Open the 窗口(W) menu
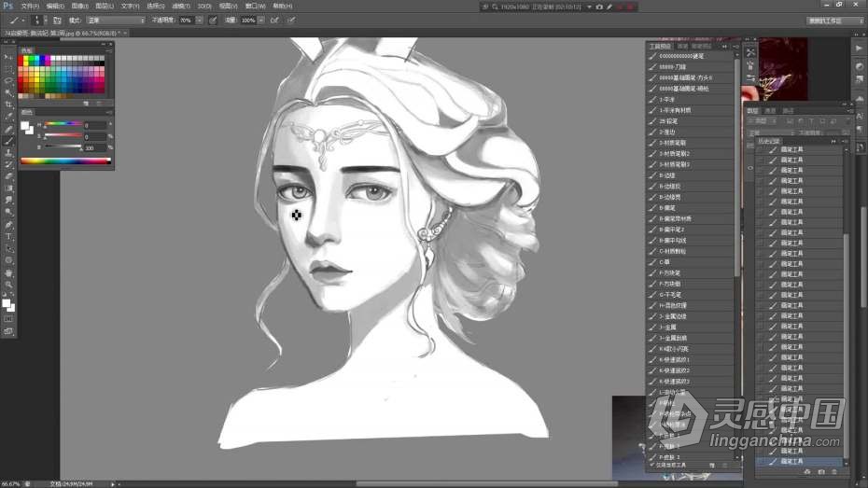Viewport: 868px width, 488px height. (x=255, y=7)
